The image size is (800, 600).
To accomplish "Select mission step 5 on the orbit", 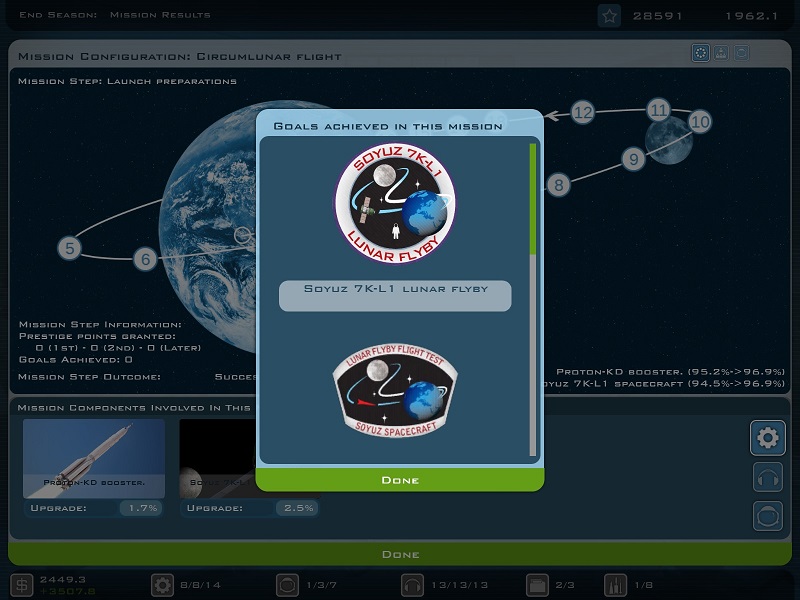I will (x=69, y=247).
